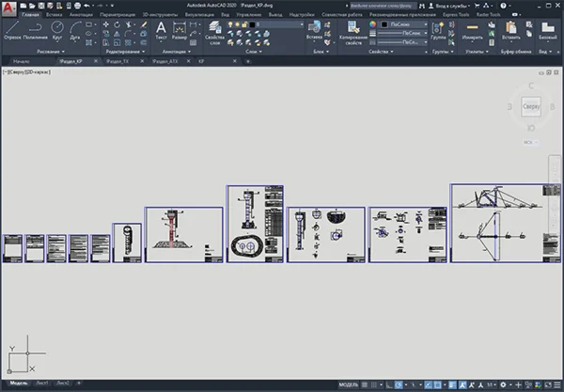The width and height of the screenshot is (564, 392).
Task: Click the Вставка (Insert block) icon
Action: click(x=314, y=30)
